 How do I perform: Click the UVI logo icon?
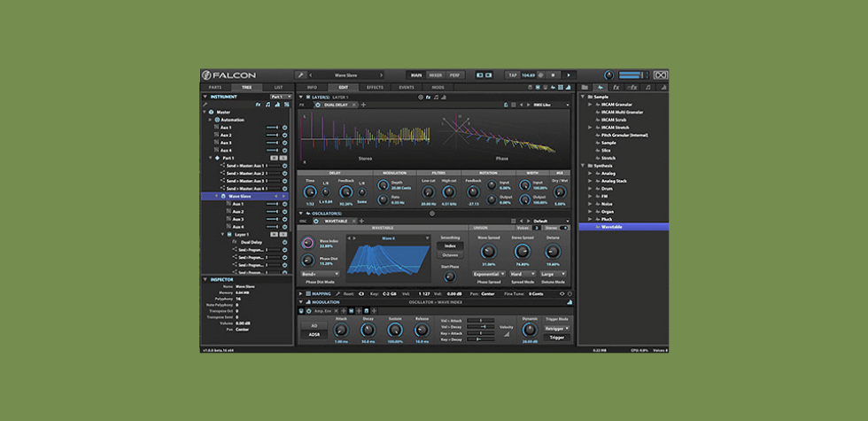[660, 75]
